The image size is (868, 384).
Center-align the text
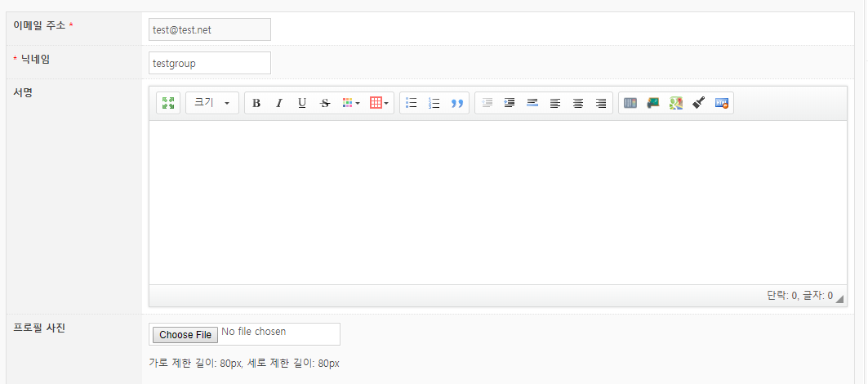578,103
